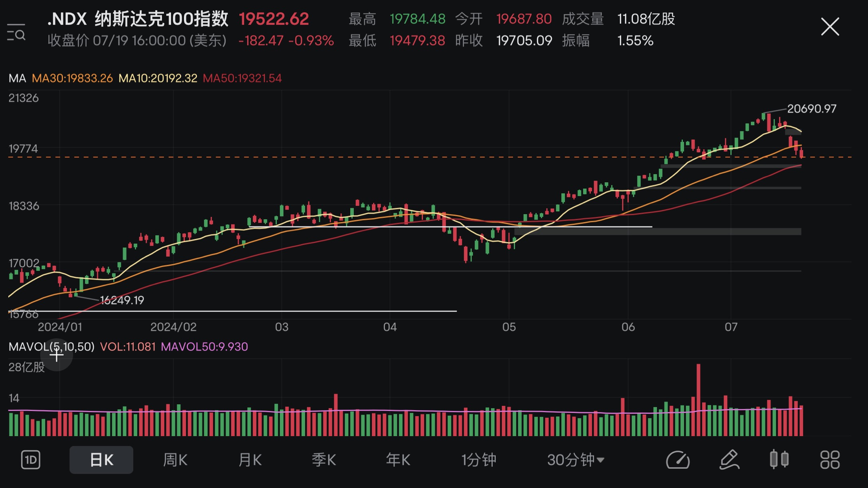Tap the 今开 19687.80 value

(x=524, y=19)
